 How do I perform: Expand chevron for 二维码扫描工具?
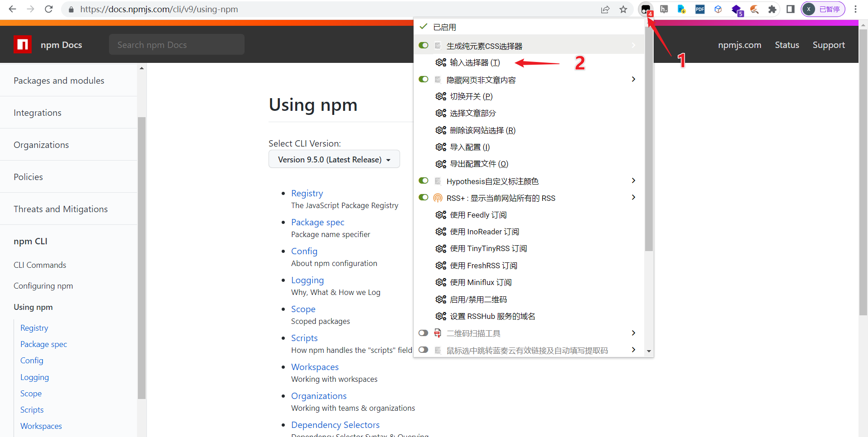633,333
